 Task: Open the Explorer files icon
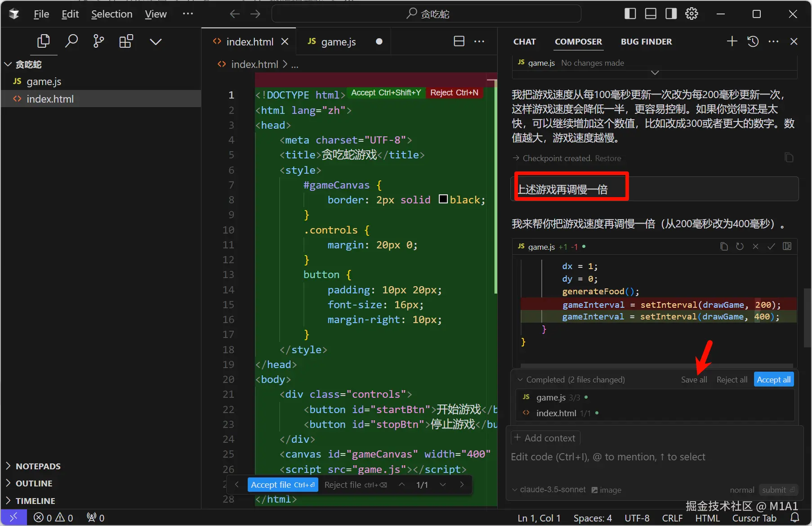point(43,41)
